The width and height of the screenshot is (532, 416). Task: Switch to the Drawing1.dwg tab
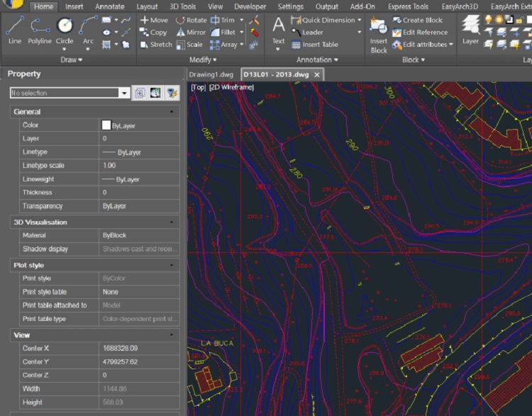tap(211, 74)
